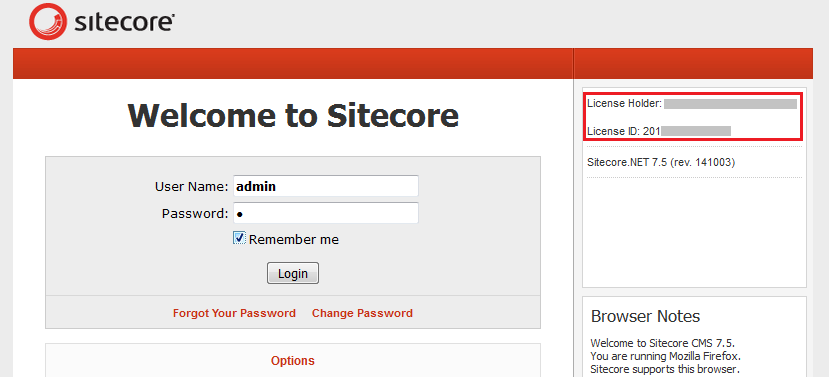
Task: Open the Change Password link
Action: click(x=362, y=313)
